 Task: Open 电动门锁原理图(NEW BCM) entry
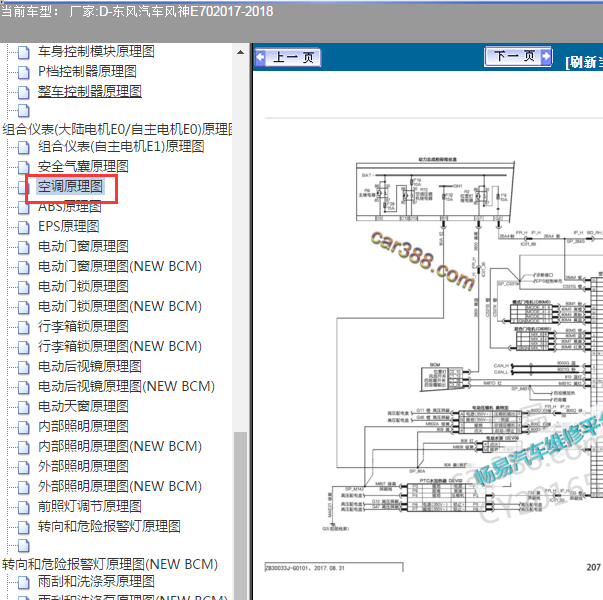coord(120,307)
